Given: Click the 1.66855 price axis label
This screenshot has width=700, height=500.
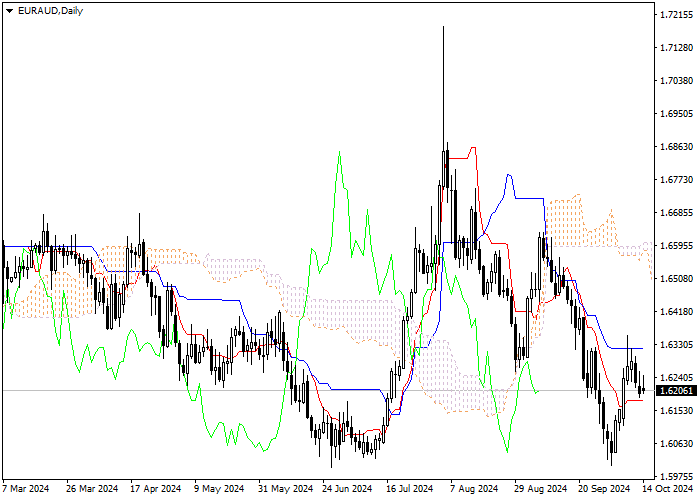Looking at the screenshot, I should pyautogui.click(x=677, y=212).
